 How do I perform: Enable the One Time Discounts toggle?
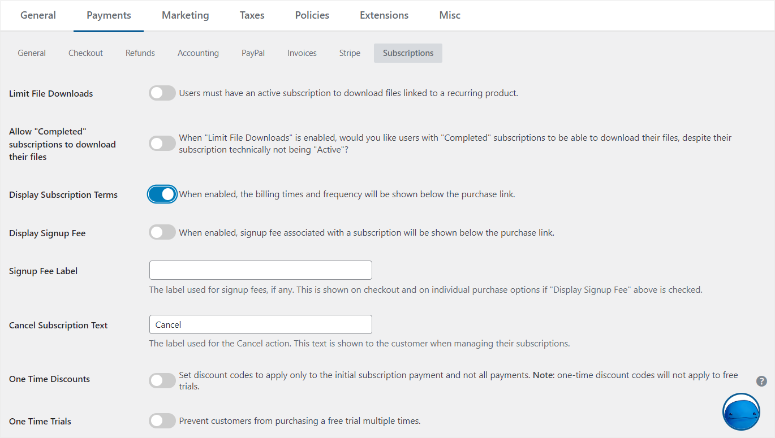click(162, 380)
